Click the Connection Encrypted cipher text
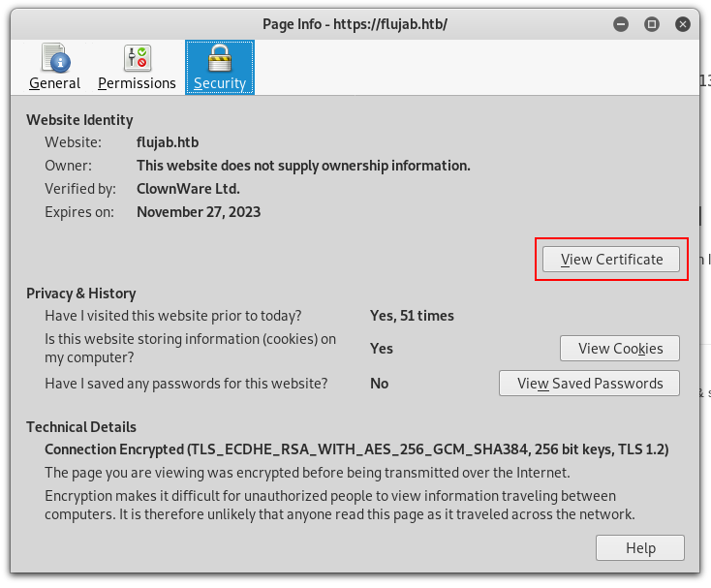 click(x=356, y=450)
